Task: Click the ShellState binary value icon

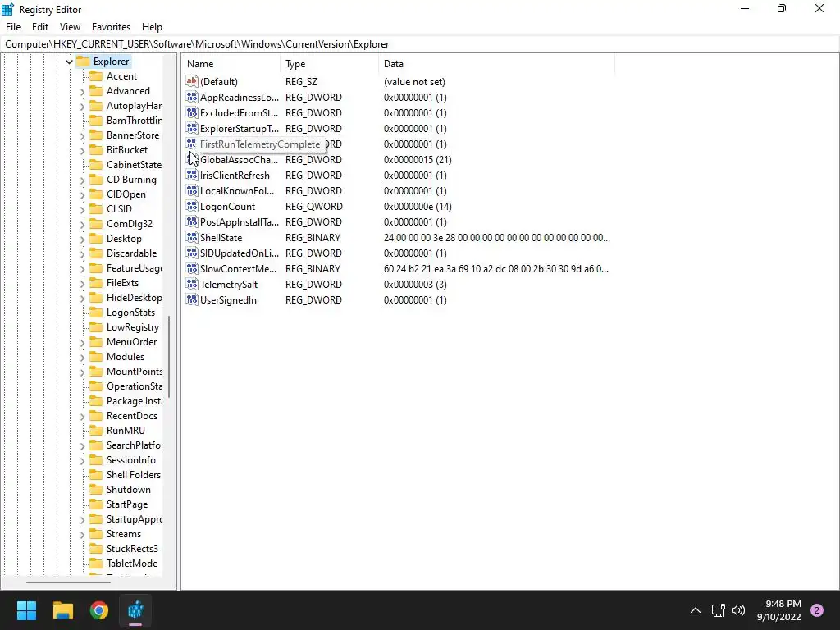Action: (192, 237)
